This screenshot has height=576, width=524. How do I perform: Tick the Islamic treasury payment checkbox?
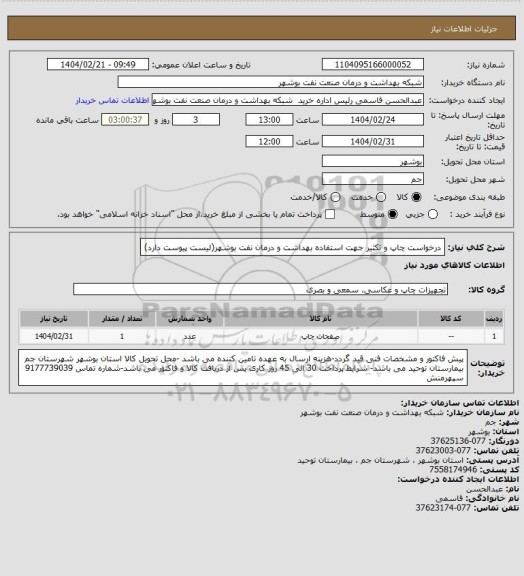point(330,215)
